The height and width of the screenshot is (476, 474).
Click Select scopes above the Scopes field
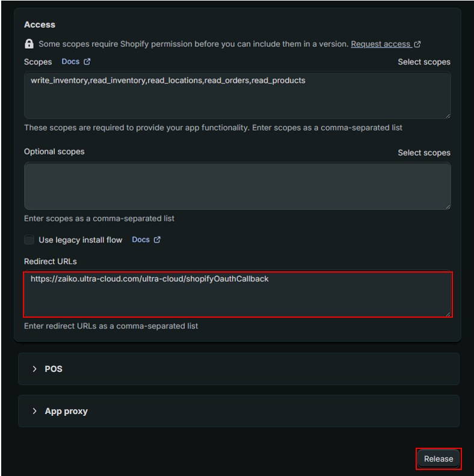click(x=423, y=62)
